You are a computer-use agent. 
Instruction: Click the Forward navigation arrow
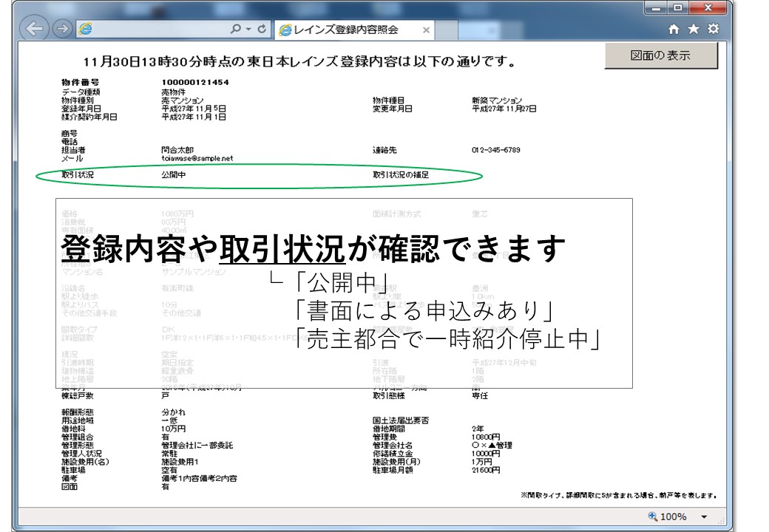[62, 29]
